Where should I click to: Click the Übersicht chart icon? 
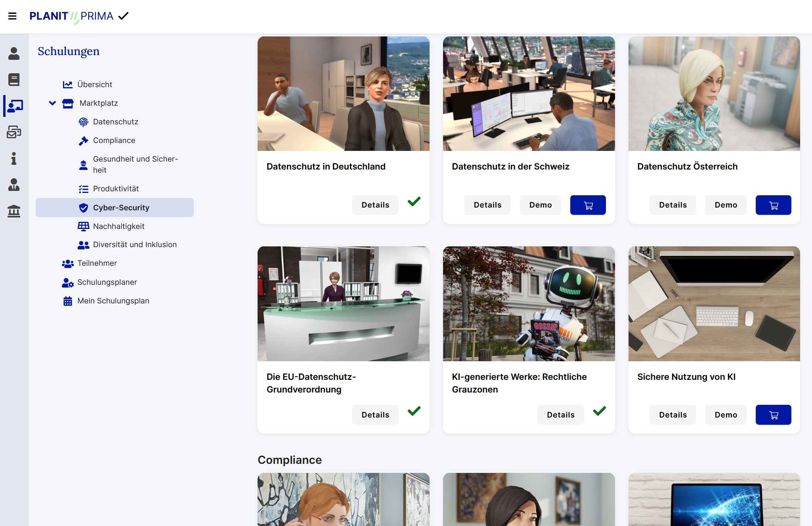(68, 85)
